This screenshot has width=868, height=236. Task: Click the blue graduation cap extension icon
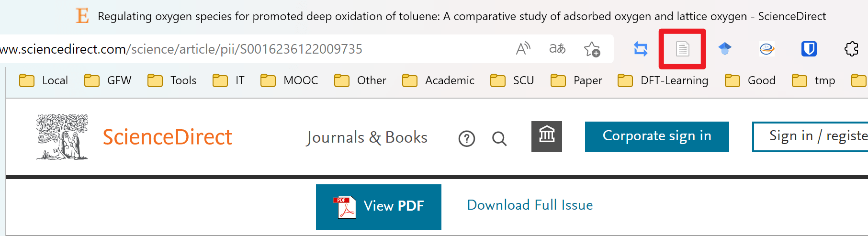pos(725,49)
